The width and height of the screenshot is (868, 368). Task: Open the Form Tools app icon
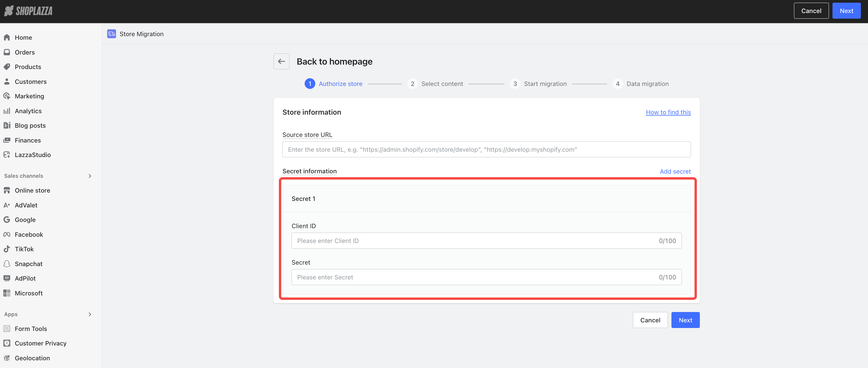[x=7, y=329]
